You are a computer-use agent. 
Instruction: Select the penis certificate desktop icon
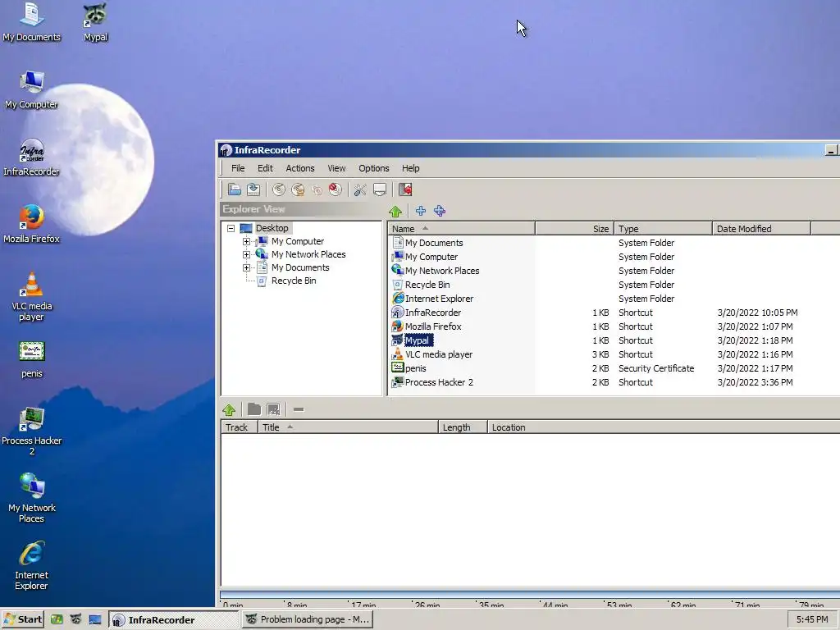pyautogui.click(x=32, y=359)
